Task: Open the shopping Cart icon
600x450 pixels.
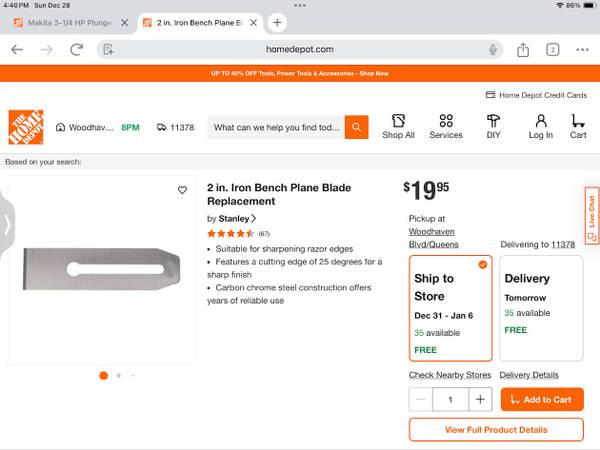Action: tap(578, 121)
